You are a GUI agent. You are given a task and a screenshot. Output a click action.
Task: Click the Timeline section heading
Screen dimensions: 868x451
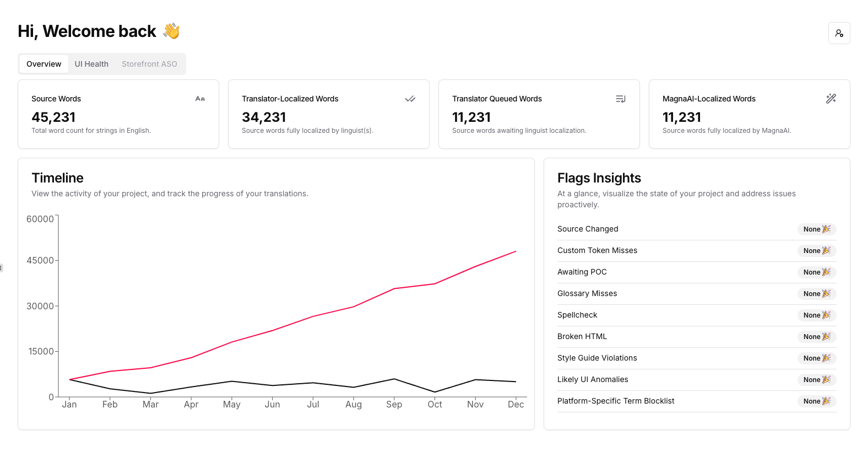tap(58, 178)
